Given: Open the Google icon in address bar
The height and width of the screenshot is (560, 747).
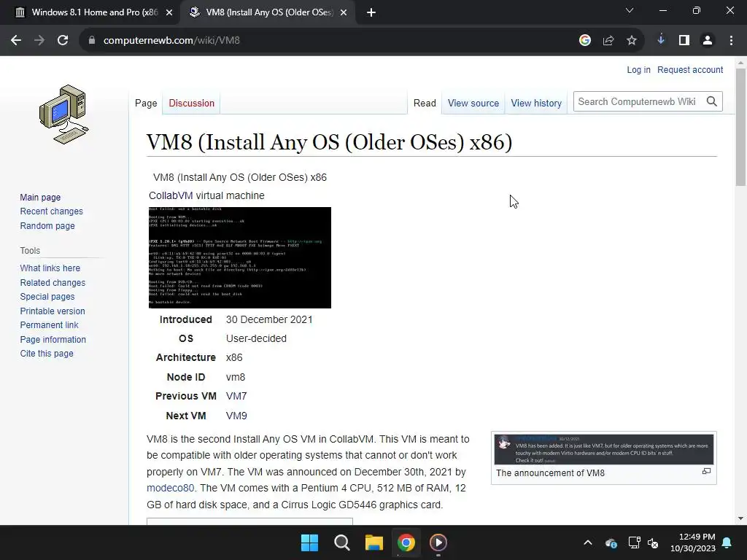Looking at the screenshot, I should click(x=585, y=41).
